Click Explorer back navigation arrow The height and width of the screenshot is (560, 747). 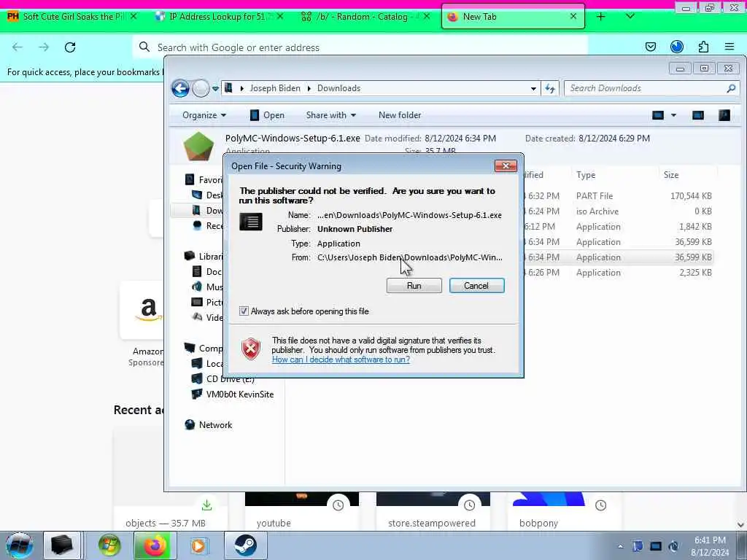(x=181, y=88)
